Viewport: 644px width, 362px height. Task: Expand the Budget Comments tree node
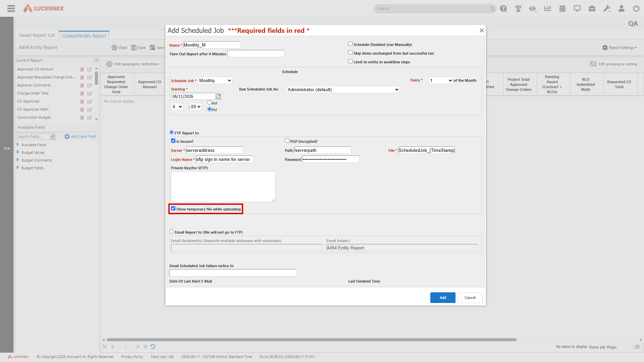pos(18,160)
